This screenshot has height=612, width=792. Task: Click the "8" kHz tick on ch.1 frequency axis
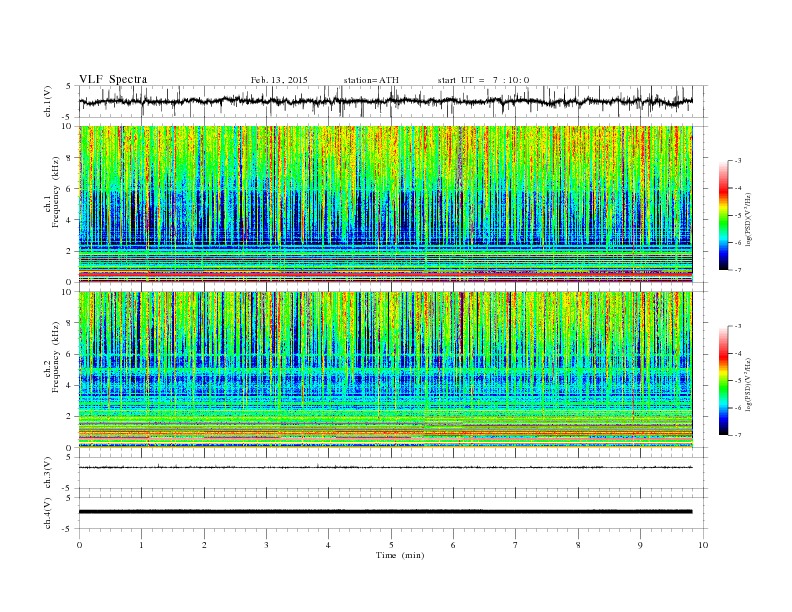(x=69, y=158)
